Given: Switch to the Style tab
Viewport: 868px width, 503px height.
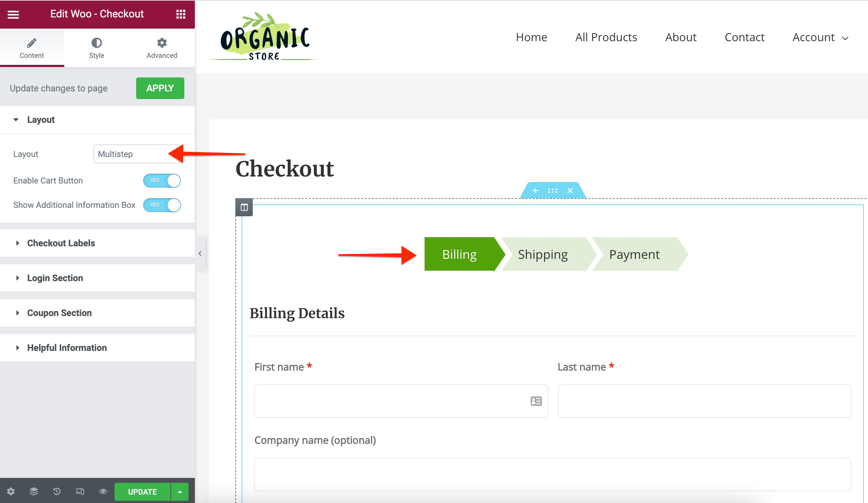Looking at the screenshot, I should [96, 48].
